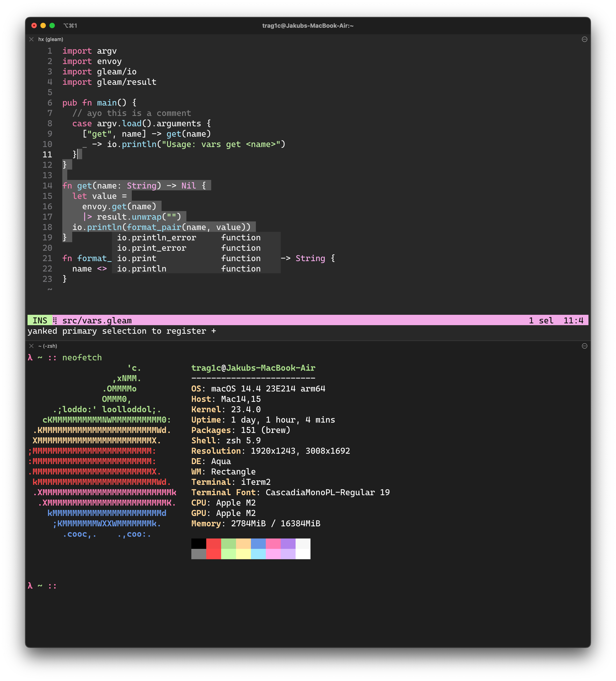
Task: Click the 'Packages: 151 (brew)' line
Action: pyautogui.click(x=241, y=430)
